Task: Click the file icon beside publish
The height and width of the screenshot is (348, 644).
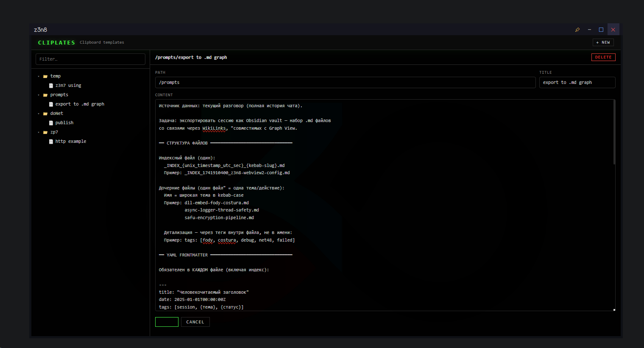Action: tap(51, 123)
